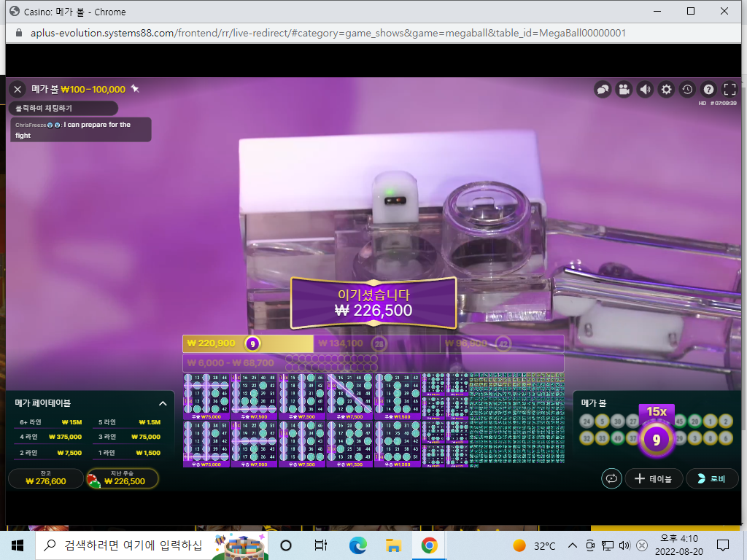Open the video camera settings icon

(624, 90)
